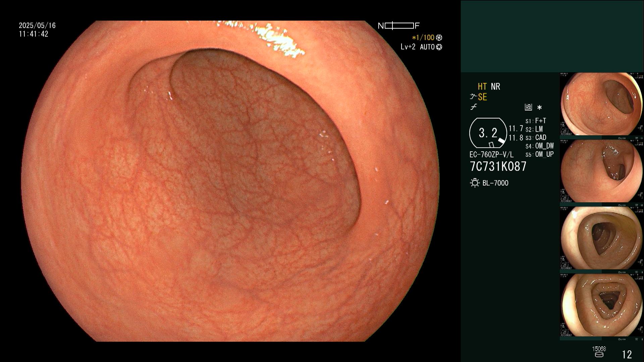Click the image count number 12

click(627, 354)
